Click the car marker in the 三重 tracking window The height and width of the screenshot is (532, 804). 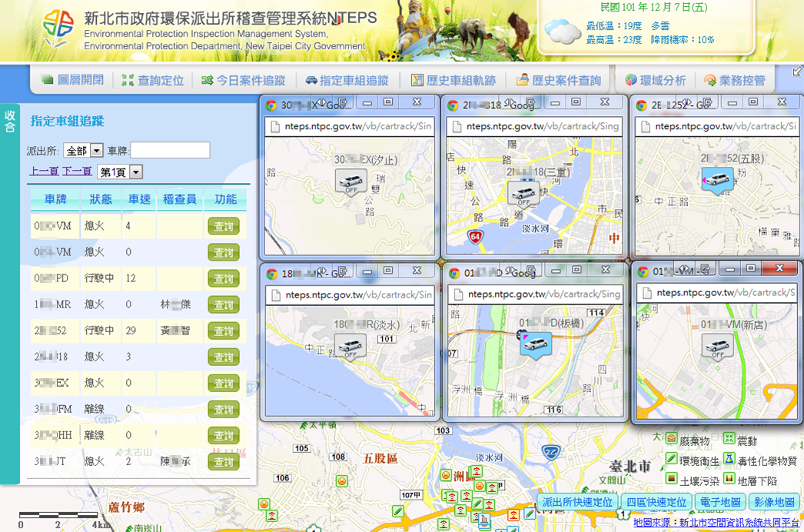click(523, 194)
